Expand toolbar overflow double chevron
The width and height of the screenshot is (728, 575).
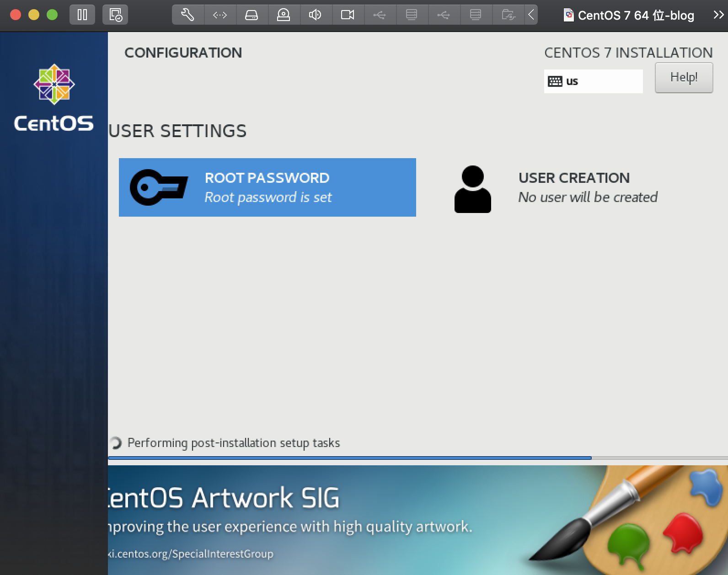coord(718,15)
